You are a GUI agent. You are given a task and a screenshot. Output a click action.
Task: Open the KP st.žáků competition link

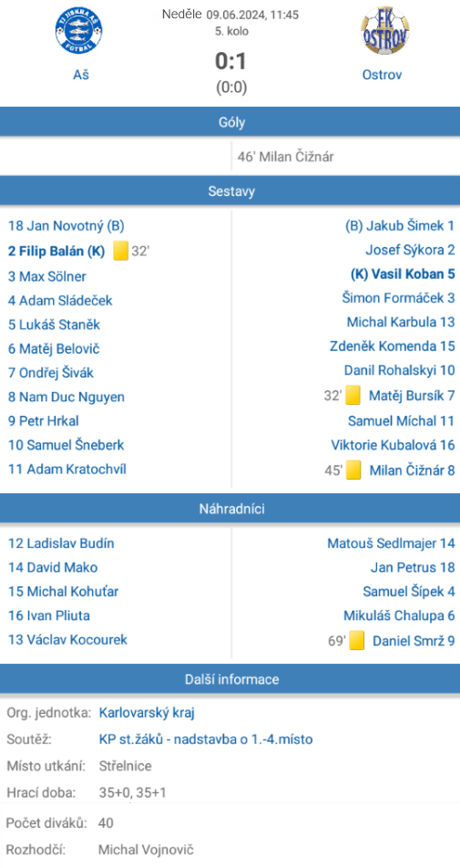coord(206,739)
